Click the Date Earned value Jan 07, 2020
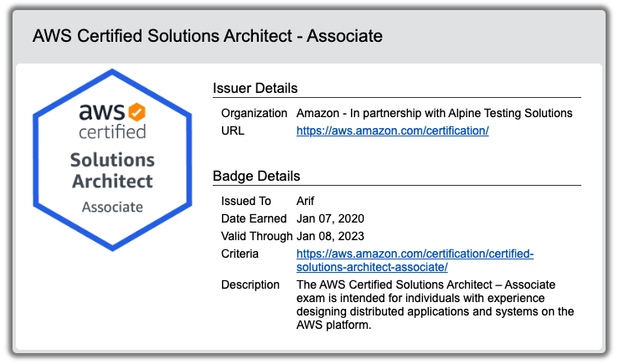 pos(330,219)
